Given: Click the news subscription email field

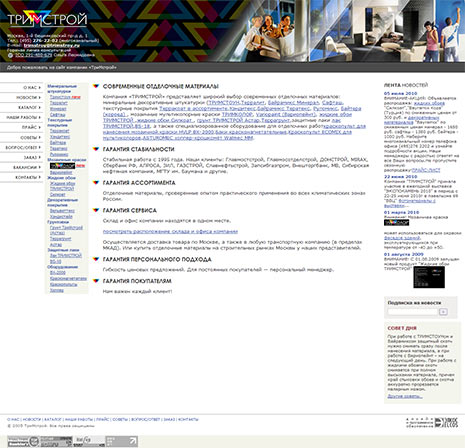Looking at the screenshot, I should [x=412, y=312].
